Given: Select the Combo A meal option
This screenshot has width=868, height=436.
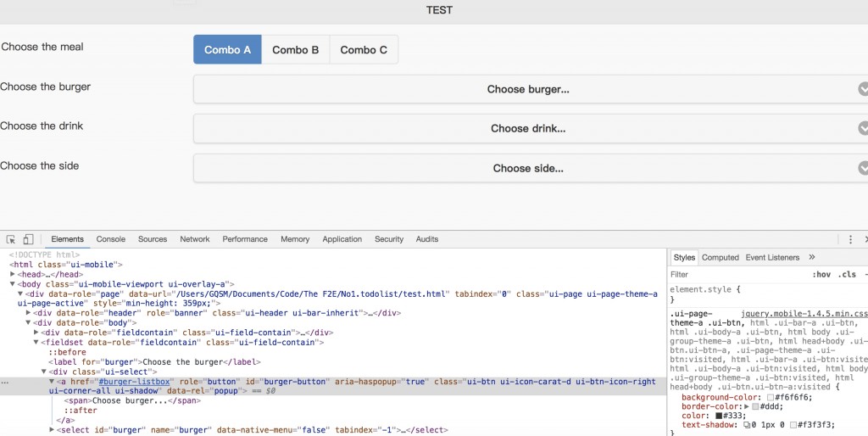Looking at the screenshot, I should (227, 50).
